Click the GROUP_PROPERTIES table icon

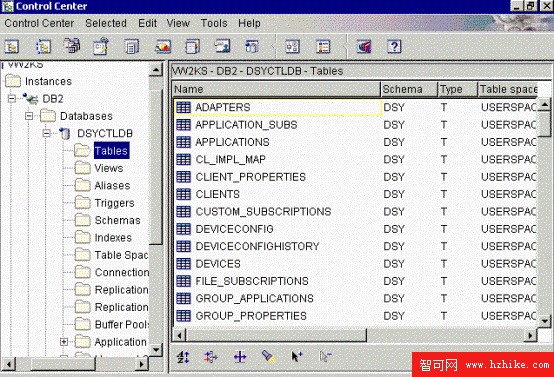coord(183,316)
